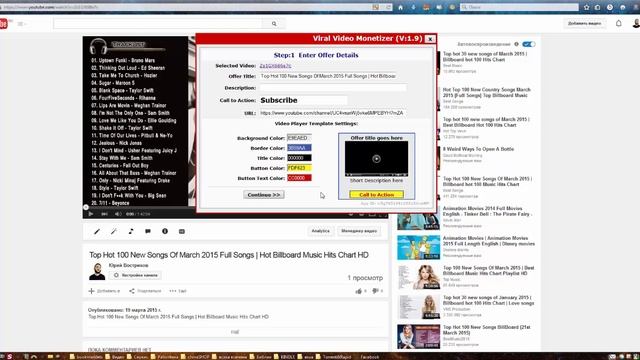Close the Viral Video Monetizer dialog
Screen dimensions: 640x360
(x=429, y=39)
